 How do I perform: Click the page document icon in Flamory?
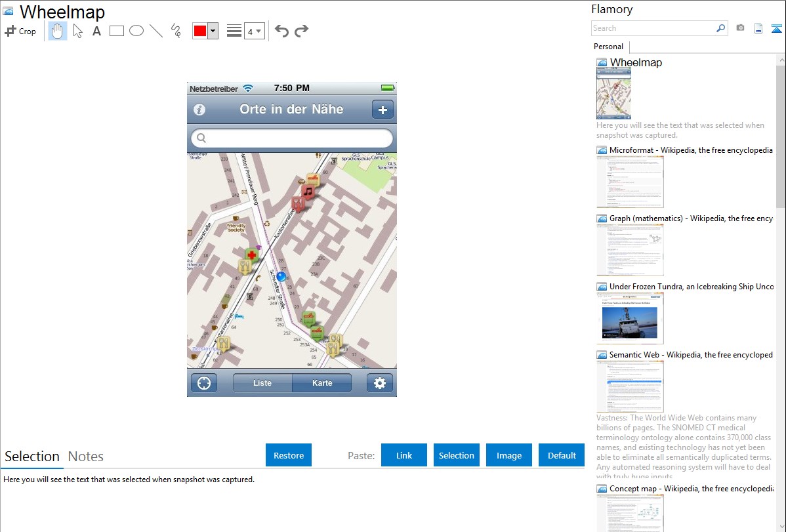point(758,28)
